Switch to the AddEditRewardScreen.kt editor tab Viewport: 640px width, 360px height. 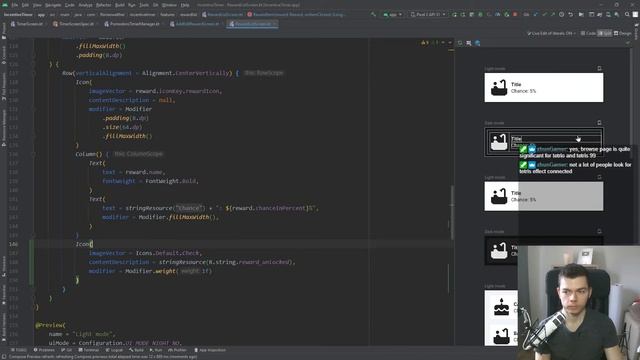[x=197, y=24]
